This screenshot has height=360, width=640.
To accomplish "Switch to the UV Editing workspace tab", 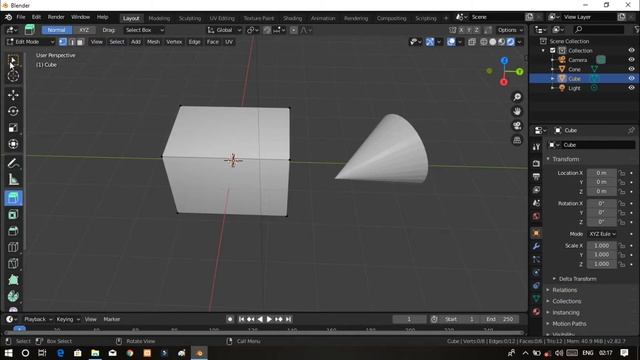I will pos(222,18).
